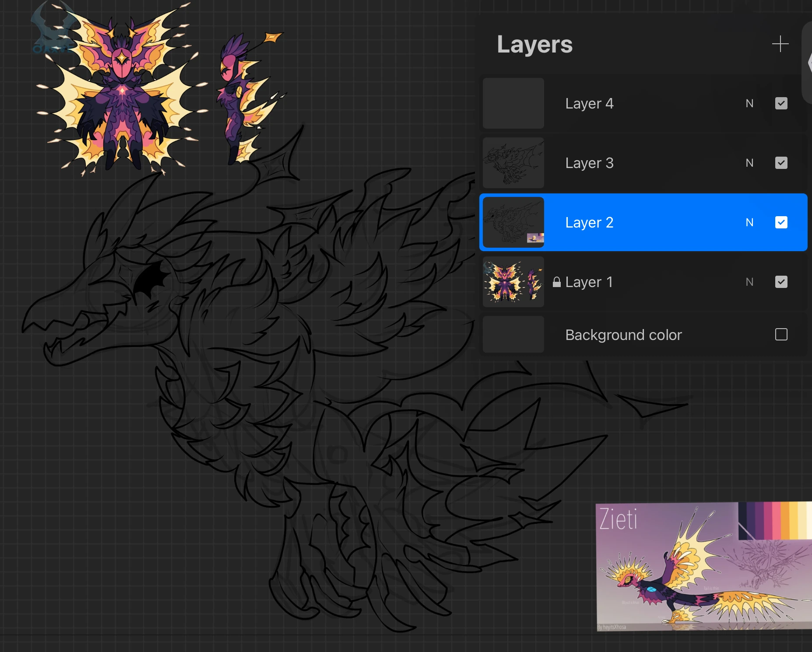The width and height of the screenshot is (812, 652).
Task: Tap the lock icon on Layer 1
Action: pyautogui.click(x=556, y=282)
